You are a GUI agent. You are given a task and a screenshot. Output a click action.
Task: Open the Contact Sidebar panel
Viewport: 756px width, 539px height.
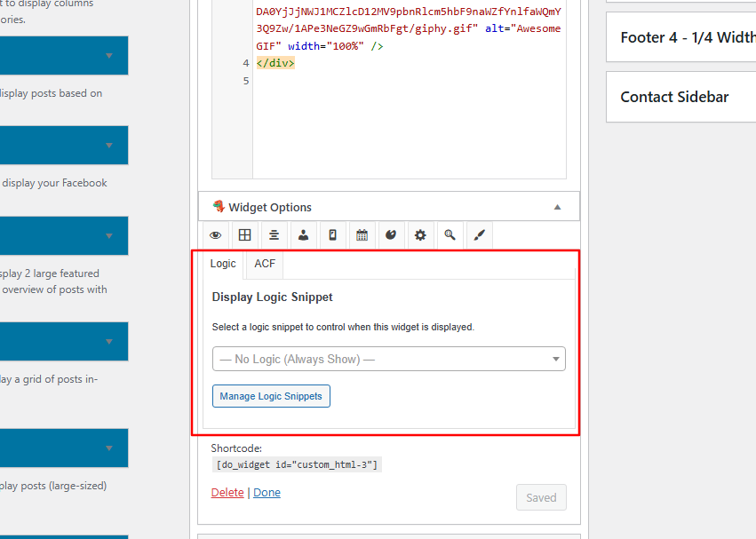[674, 97]
